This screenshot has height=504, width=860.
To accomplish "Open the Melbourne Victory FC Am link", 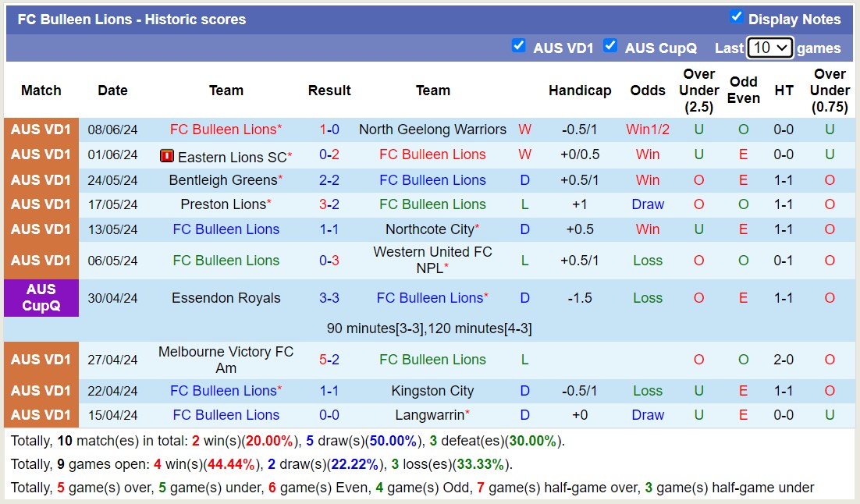I will coord(226,360).
